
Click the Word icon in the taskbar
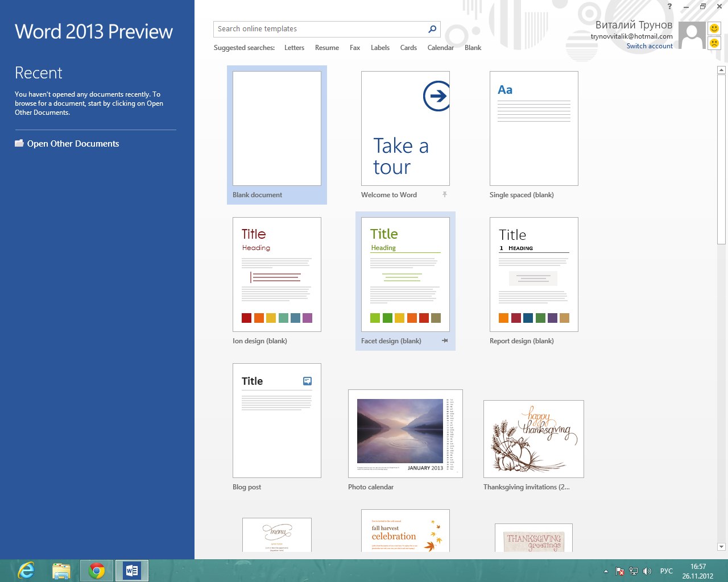[132, 570]
